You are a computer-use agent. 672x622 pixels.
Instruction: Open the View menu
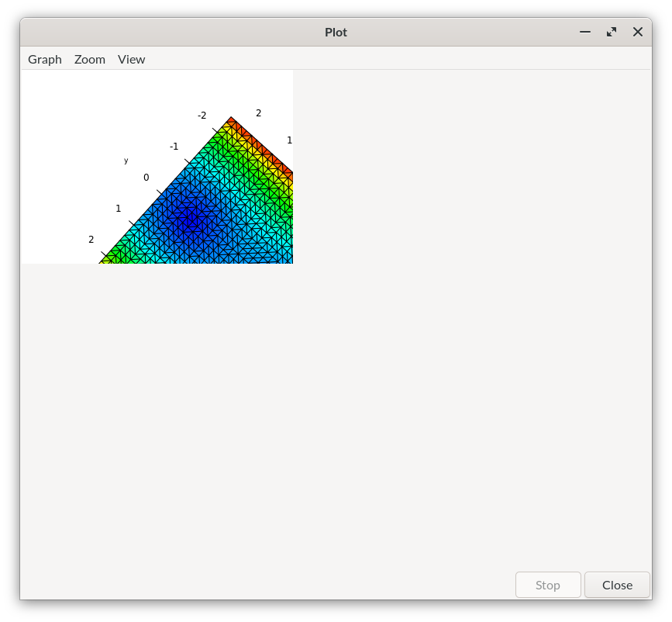click(x=131, y=59)
